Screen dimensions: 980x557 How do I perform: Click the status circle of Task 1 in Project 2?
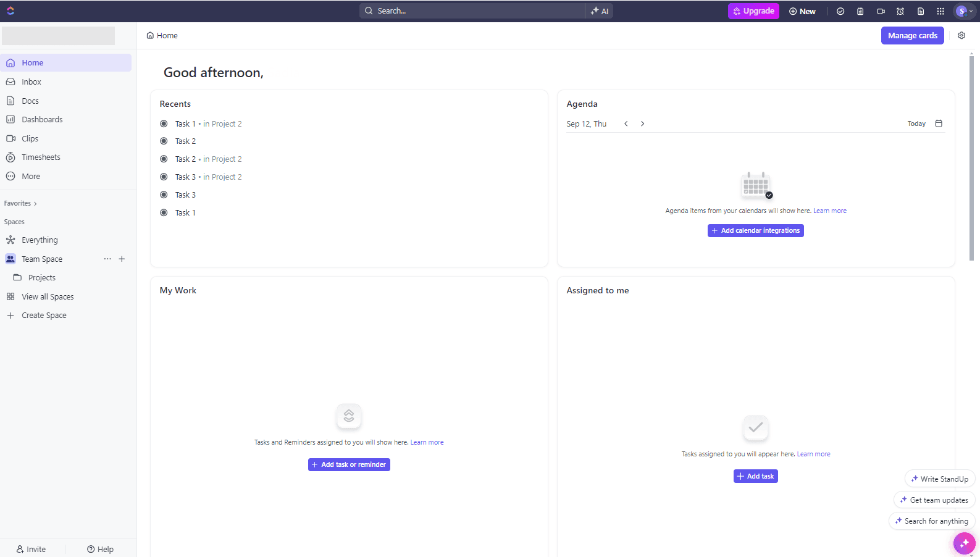pos(164,124)
